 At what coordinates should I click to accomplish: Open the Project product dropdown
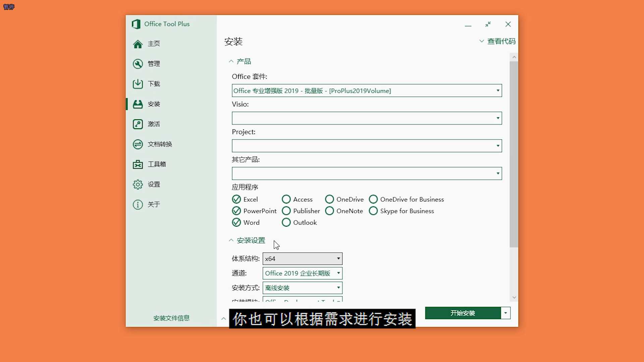pyautogui.click(x=367, y=146)
